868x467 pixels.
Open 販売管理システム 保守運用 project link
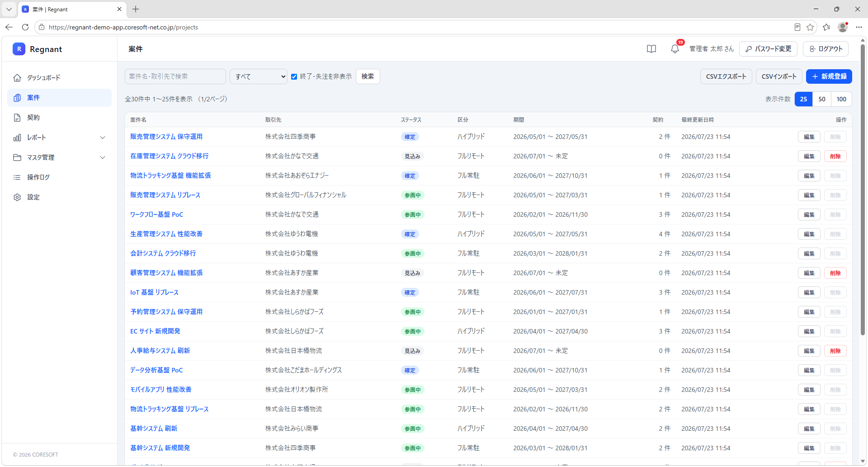(x=166, y=137)
